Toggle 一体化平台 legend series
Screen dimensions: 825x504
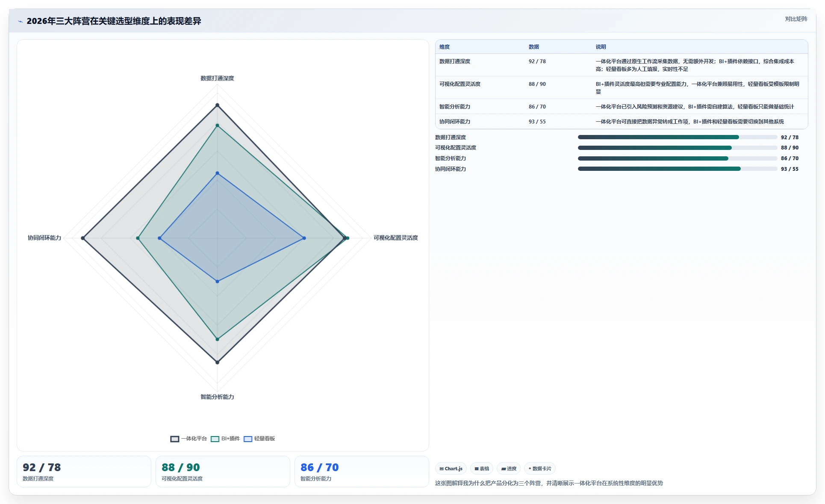(189, 439)
